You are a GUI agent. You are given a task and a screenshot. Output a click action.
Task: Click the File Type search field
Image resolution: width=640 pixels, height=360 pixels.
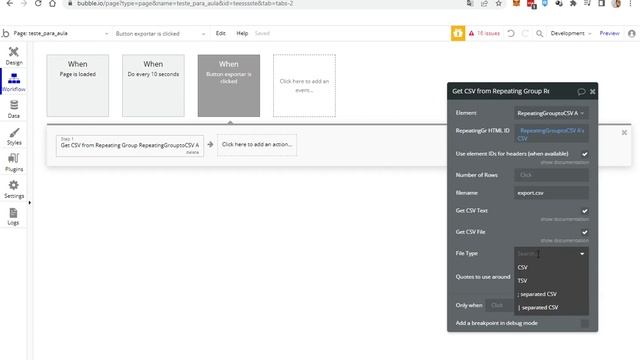[x=546, y=254]
